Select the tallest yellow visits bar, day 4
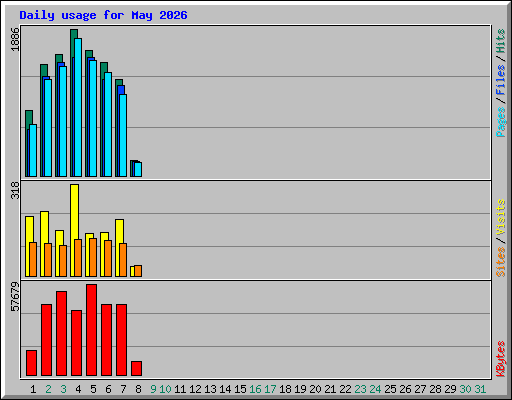Image resolution: width=512 pixels, height=400 pixels. (74, 230)
